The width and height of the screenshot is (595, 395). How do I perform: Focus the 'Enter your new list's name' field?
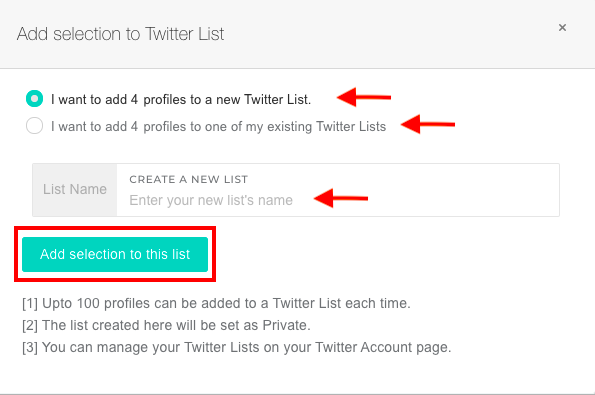[x=338, y=200]
